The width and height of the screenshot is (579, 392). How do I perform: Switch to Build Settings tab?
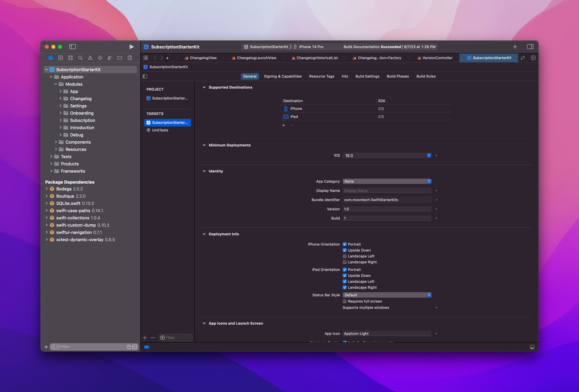(x=367, y=76)
